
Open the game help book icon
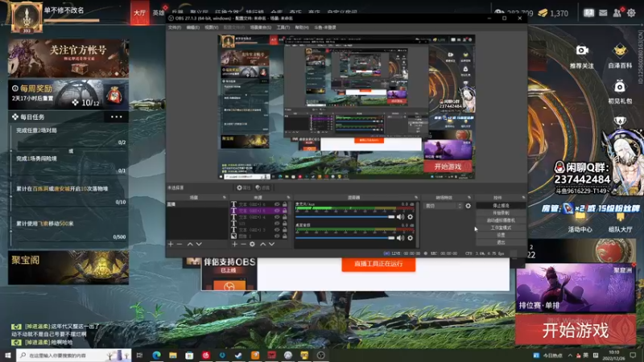(589, 13)
